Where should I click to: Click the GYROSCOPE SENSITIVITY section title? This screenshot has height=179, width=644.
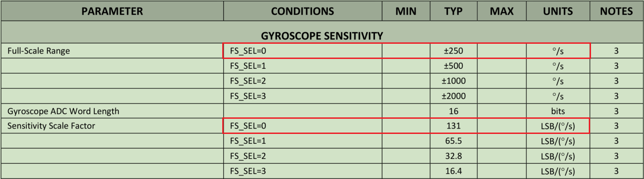322,34
